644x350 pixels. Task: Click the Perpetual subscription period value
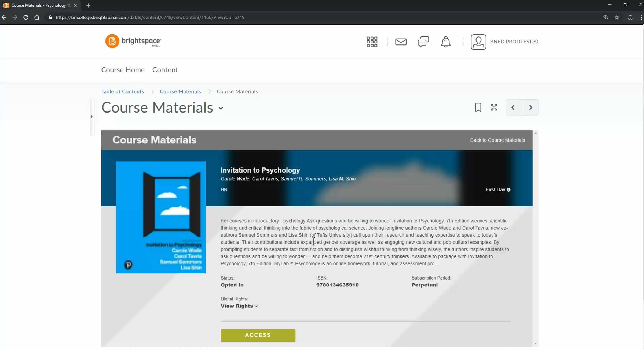425,285
